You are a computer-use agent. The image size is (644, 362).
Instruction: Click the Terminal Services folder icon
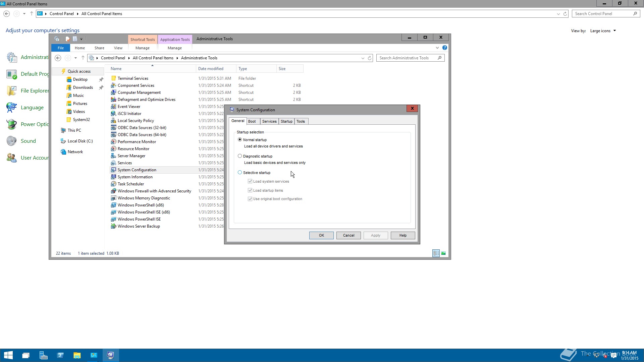tap(113, 78)
